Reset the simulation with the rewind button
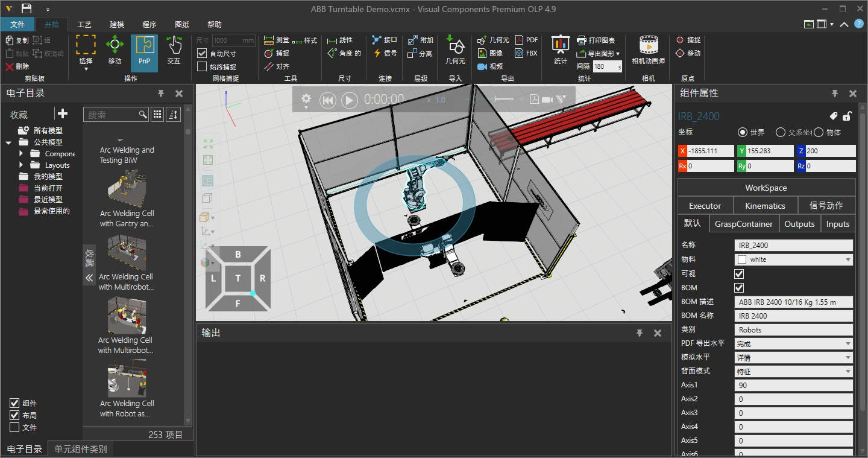The width and height of the screenshot is (868, 458). pos(327,100)
